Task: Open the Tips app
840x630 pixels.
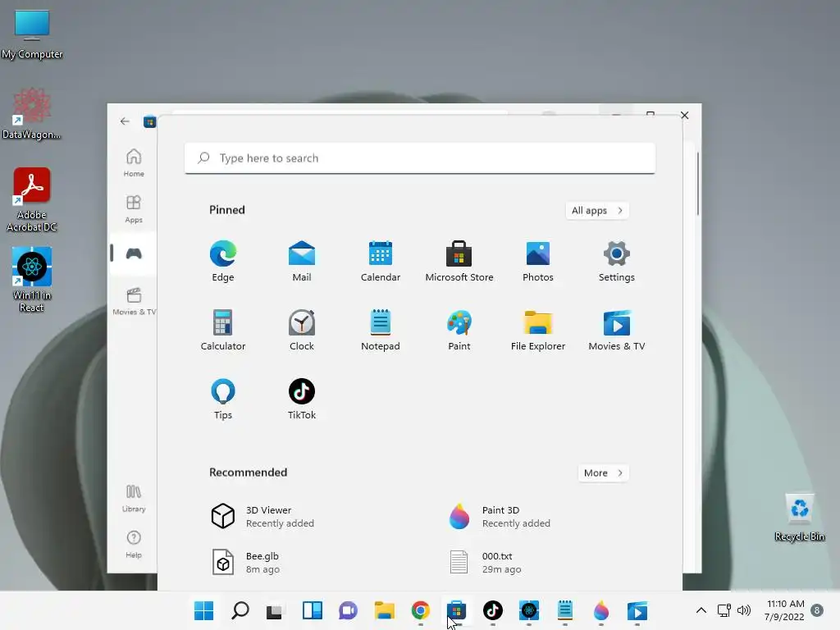Action: 223,399
